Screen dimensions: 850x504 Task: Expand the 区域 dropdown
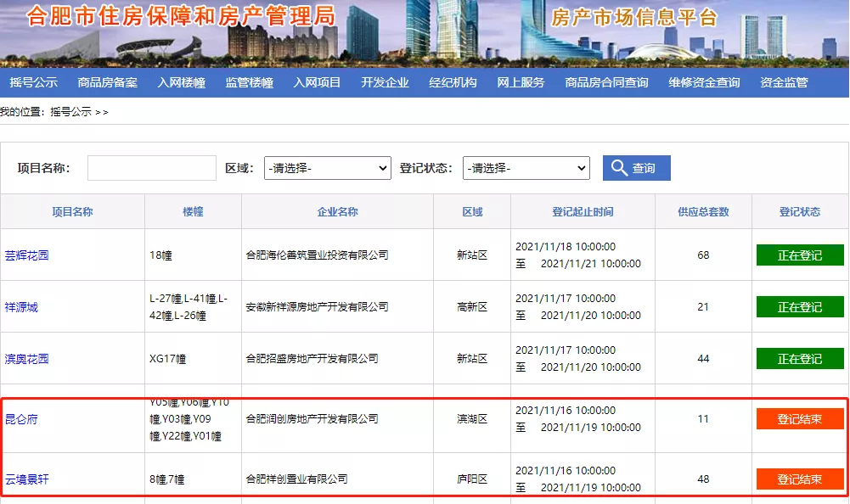point(328,168)
